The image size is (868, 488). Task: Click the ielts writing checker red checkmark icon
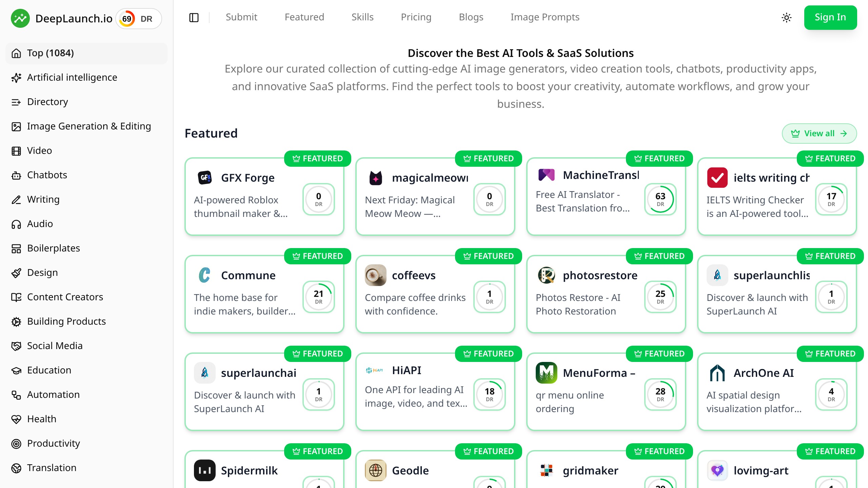[x=717, y=178]
